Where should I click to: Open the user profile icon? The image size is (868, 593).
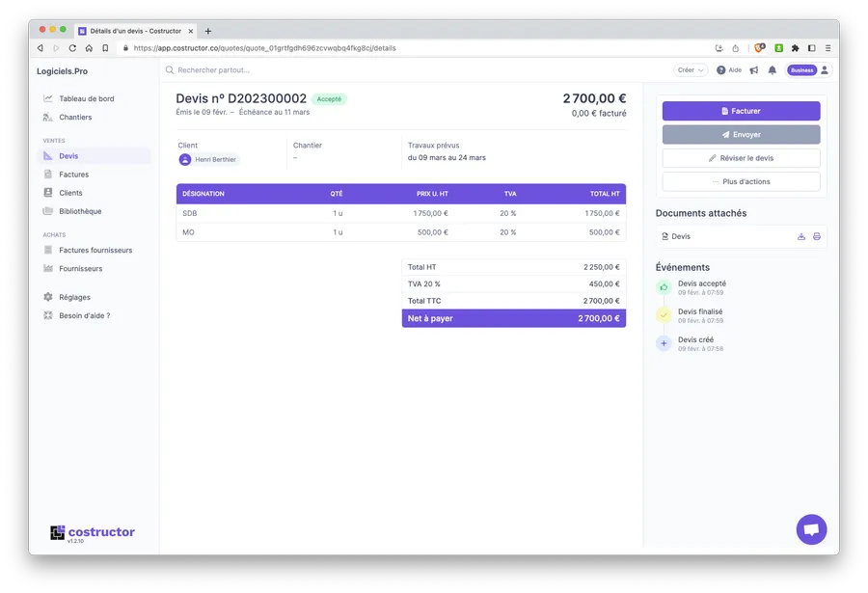(x=825, y=70)
